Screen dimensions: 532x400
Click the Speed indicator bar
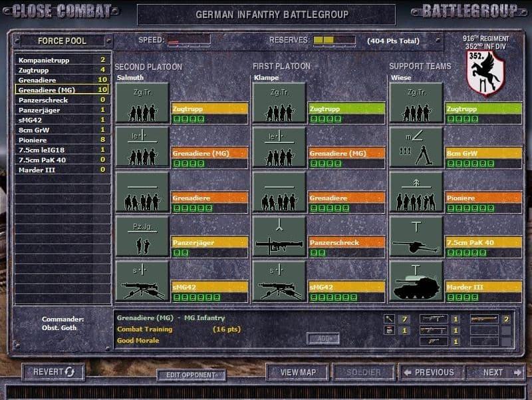[x=189, y=40]
